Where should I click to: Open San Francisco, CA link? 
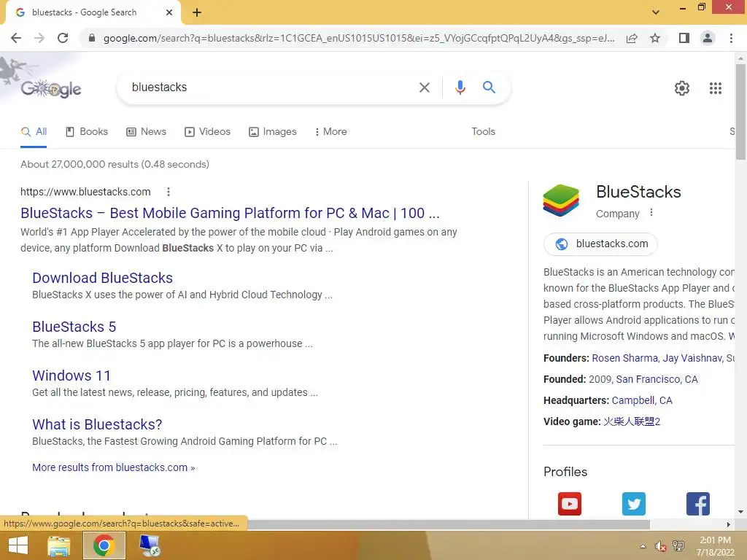657,379
